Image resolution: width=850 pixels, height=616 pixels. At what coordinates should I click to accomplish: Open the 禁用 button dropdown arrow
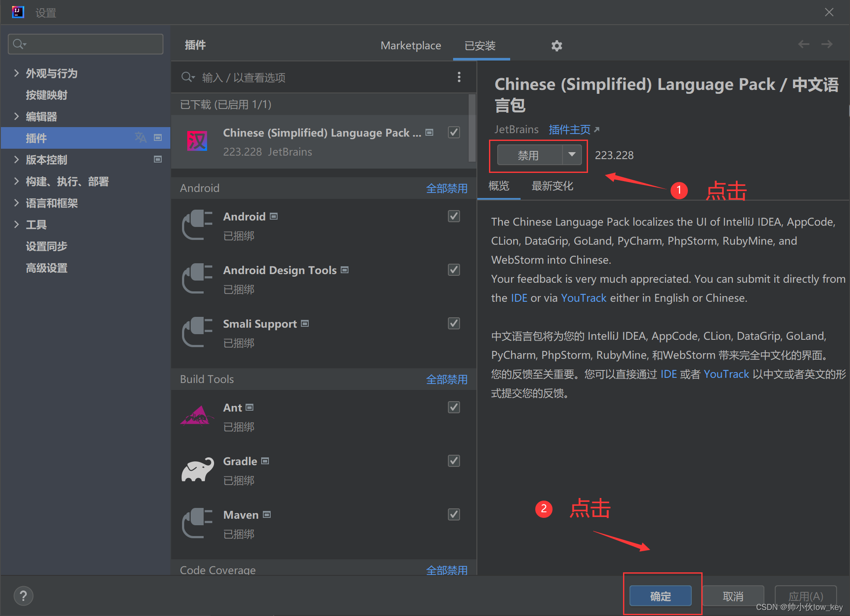tap(572, 155)
